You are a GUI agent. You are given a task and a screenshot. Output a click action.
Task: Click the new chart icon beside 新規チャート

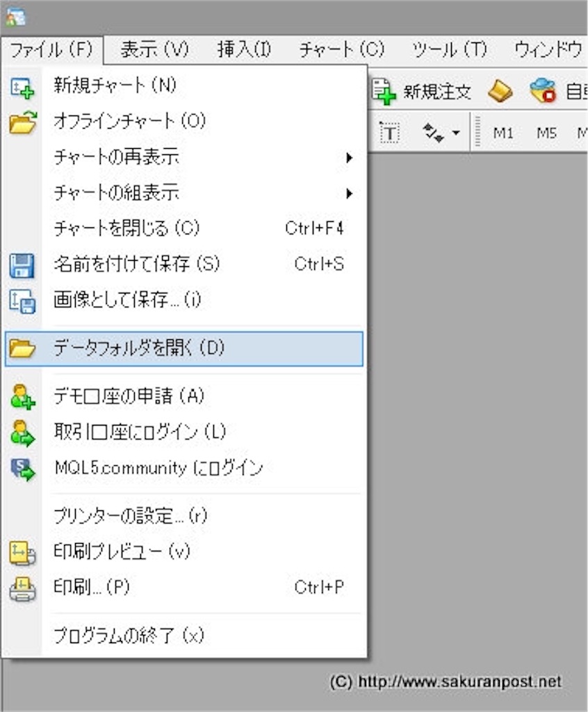(21, 85)
